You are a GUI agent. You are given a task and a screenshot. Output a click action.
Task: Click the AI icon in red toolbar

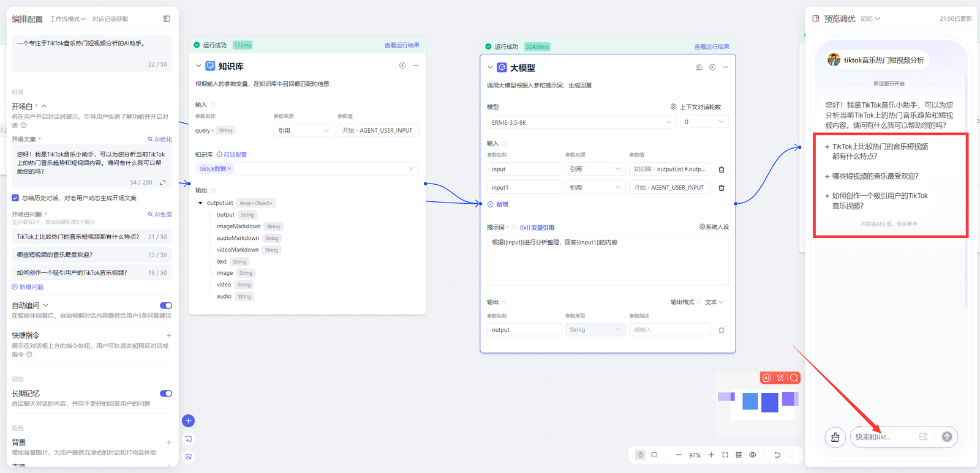(767, 378)
